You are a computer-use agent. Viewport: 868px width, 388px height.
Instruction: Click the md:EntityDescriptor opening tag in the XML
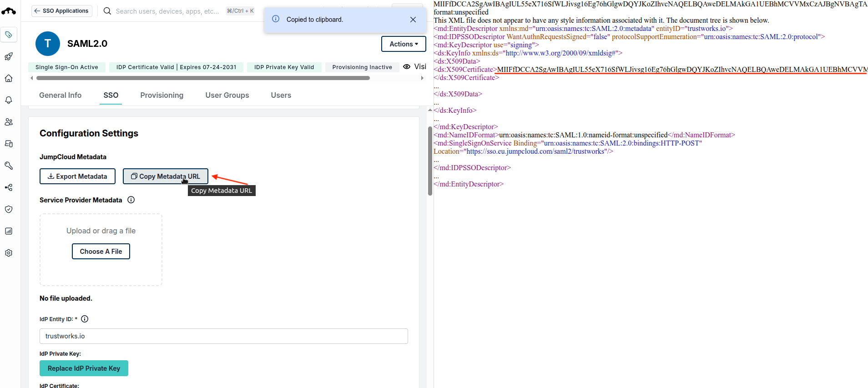[583, 29]
